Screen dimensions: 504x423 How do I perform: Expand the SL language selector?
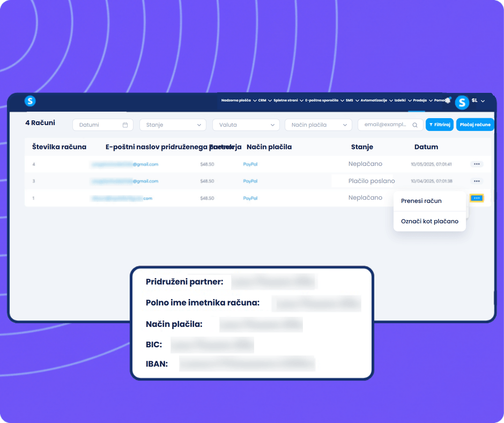pyautogui.click(x=478, y=100)
